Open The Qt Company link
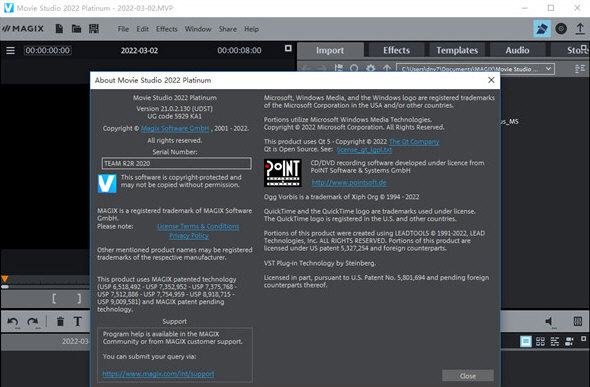The image size is (590, 387). 414,142
